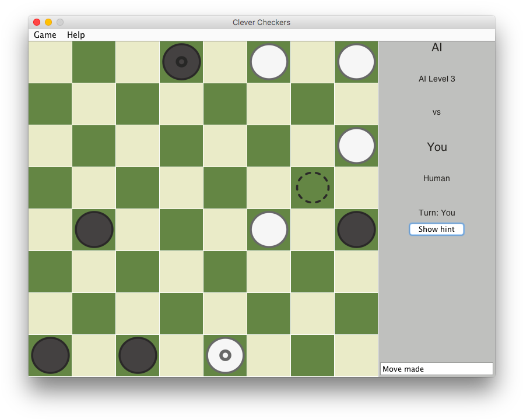Click the 'Human' player label
523x420 pixels.
[x=437, y=178]
